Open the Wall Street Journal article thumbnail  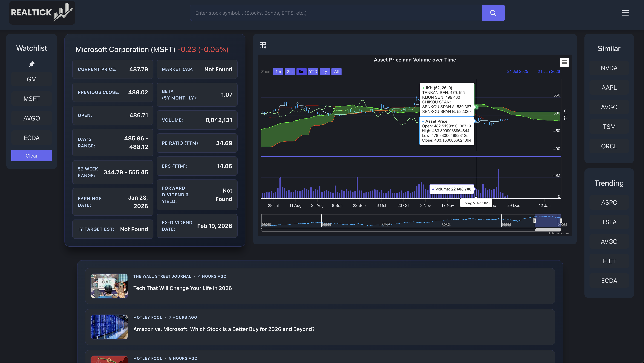click(x=109, y=286)
